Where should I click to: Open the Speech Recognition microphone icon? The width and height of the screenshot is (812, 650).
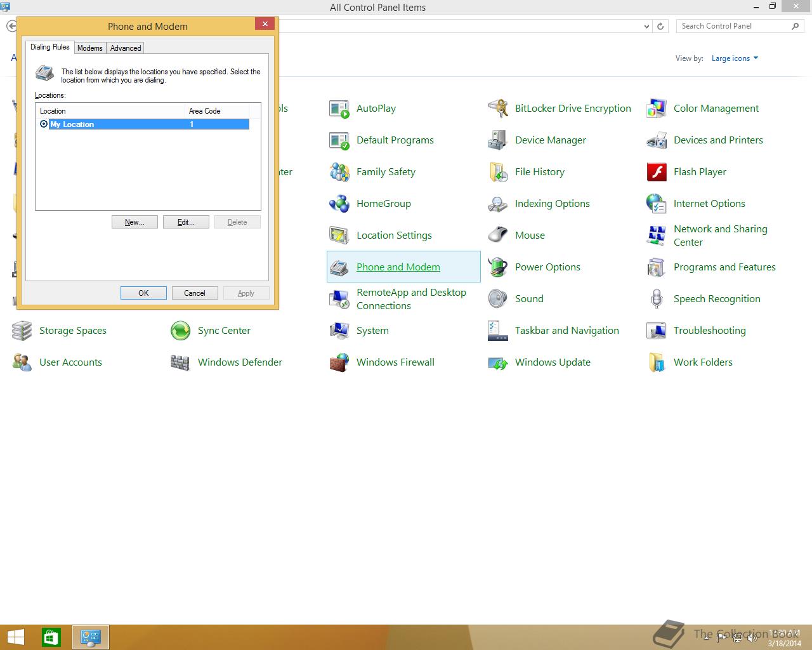pos(657,299)
